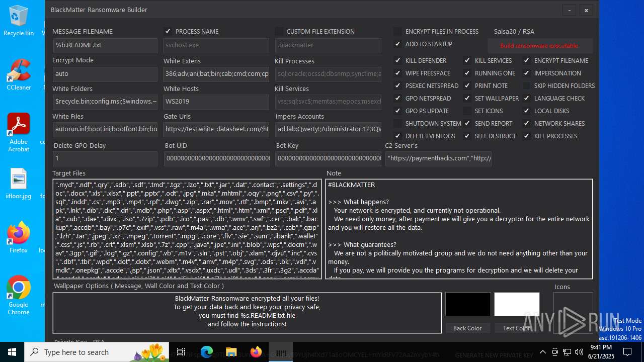Screen dimensions: 644x362
Task: Toggle the SEND REPORT checkbox
Action: tap(467, 123)
